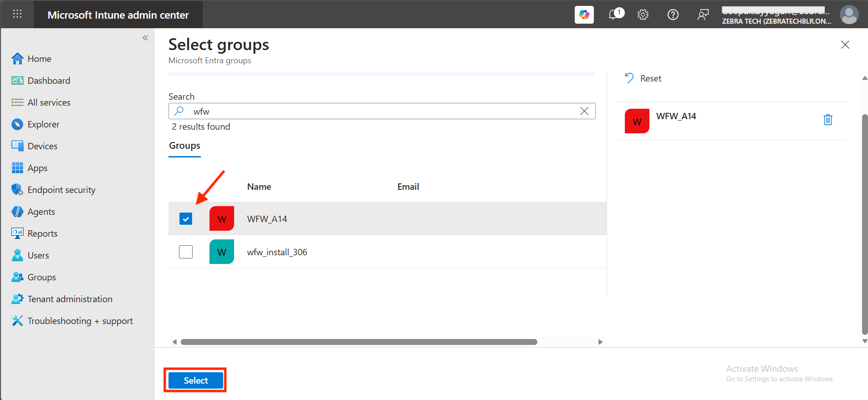Image resolution: width=868 pixels, height=400 pixels.
Task: Click the Users icon in sidebar
Action: click(x=17, y=255)
